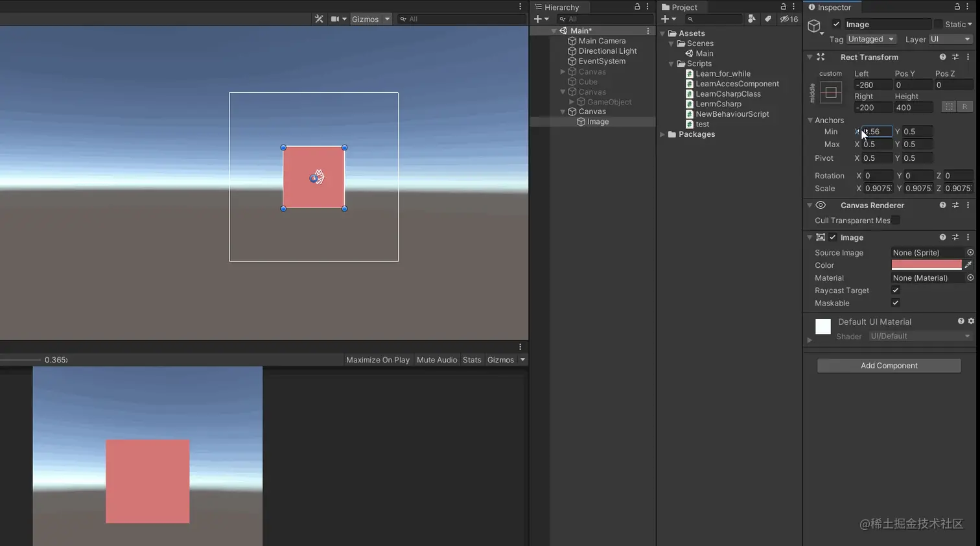Collapse the active Canvas above Image
This screenshot has width=980, height=546.
[563, 112]
